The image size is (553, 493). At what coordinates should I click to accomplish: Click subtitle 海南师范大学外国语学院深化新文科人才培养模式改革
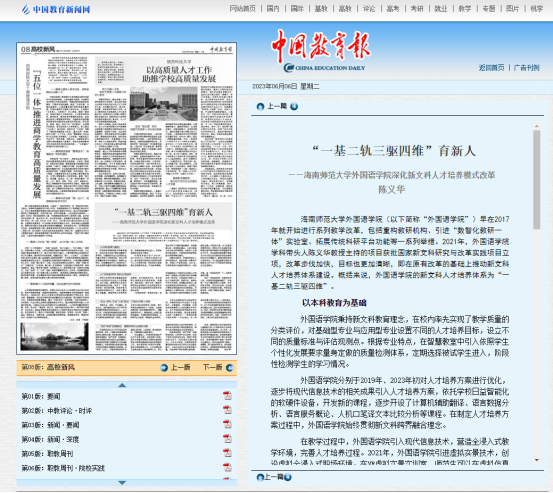(391, 175)
